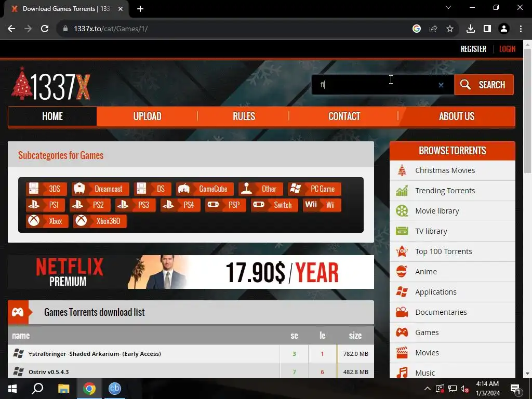Open qBittorrent from the taskbar
This screenshot has height=399, width=532.
tap(115, 389)
